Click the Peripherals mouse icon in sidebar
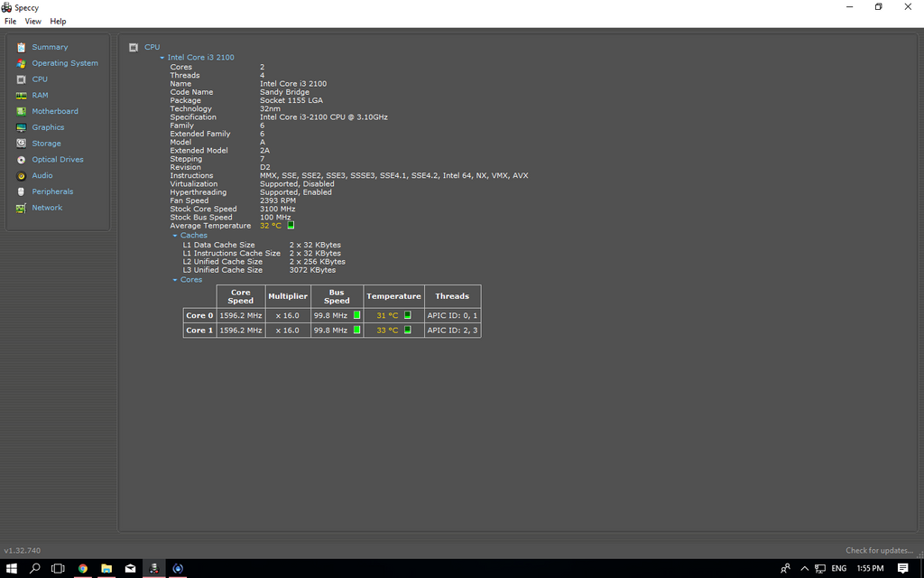This screenshot has height=578, width=924. coord(22,191)
